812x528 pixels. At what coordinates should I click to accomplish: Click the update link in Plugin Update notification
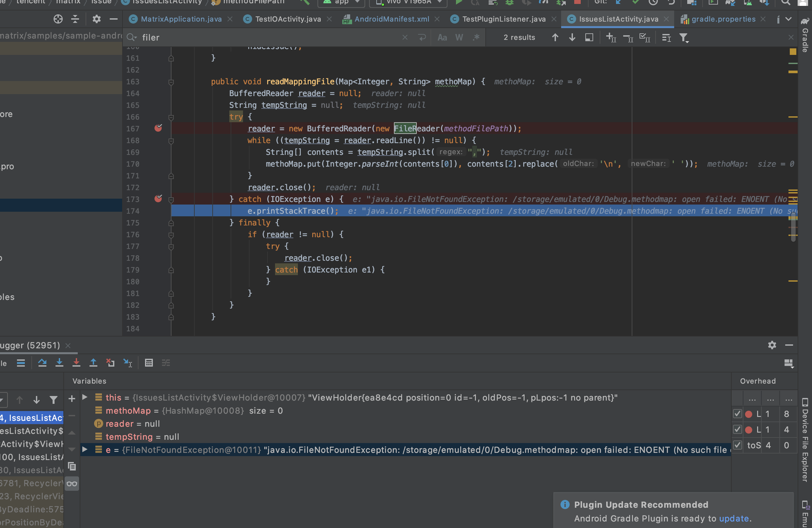[x=734, y=519]
